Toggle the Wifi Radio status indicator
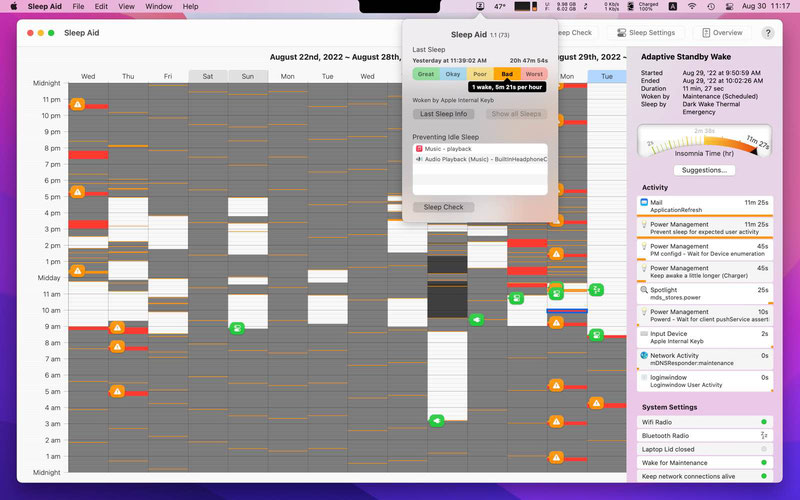This screenshot has height=500, width=800. pos(764,422)
